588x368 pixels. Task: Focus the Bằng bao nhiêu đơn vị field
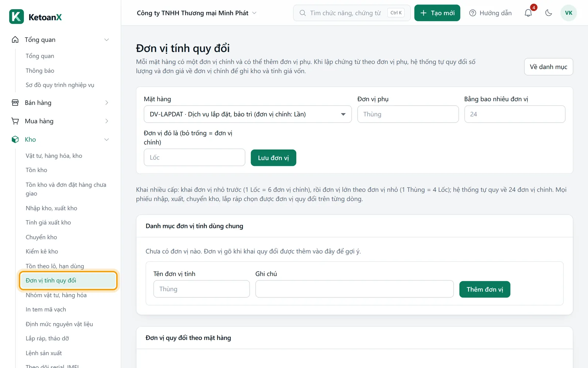(514, 114)
